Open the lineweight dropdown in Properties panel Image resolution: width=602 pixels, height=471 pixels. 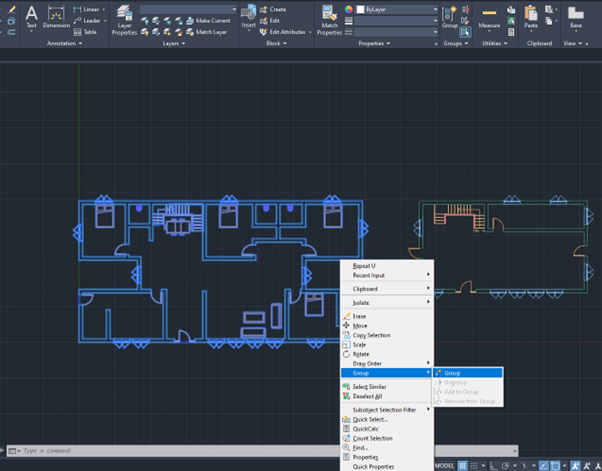coord(396,21)
